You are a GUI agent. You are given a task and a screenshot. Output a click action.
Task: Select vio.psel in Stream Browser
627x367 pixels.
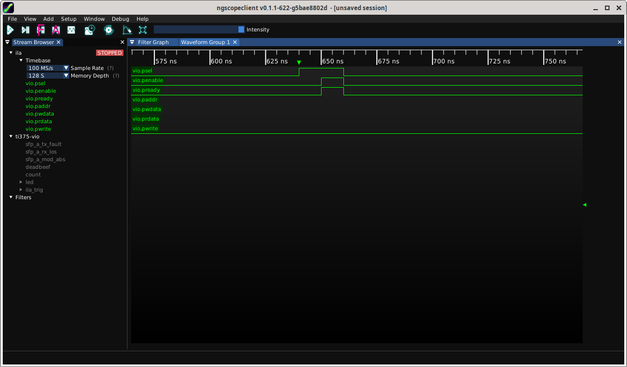point(35,83)
